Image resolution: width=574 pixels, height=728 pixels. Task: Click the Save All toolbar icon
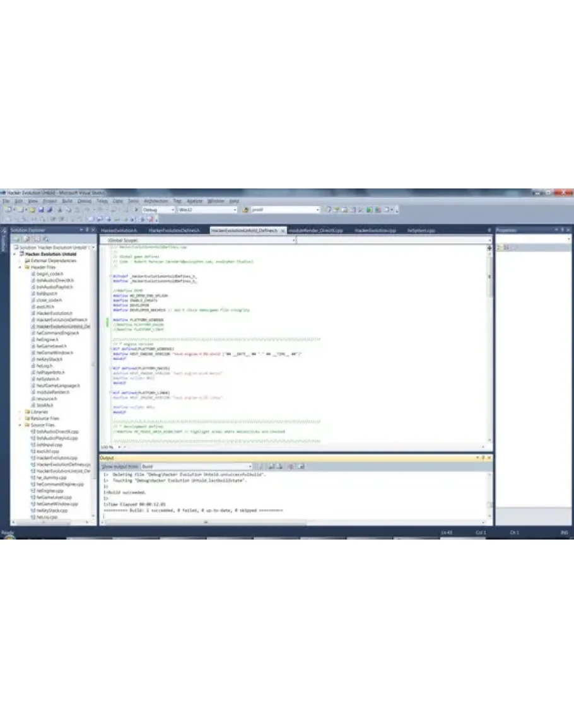point(48,209)
